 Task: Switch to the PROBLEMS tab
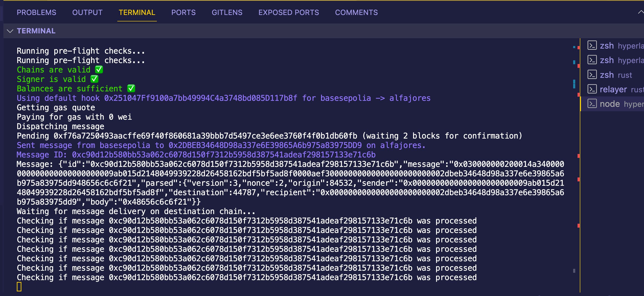37,12
